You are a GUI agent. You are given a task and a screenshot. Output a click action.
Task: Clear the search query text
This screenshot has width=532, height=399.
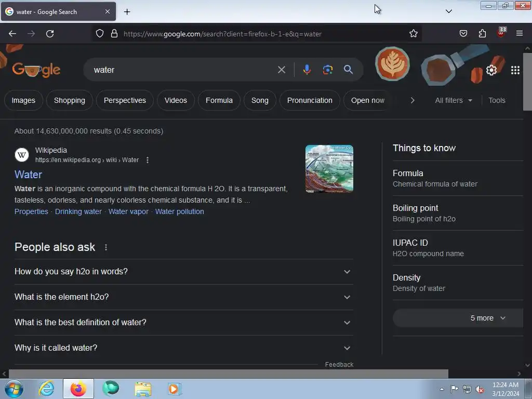point(281,70)
